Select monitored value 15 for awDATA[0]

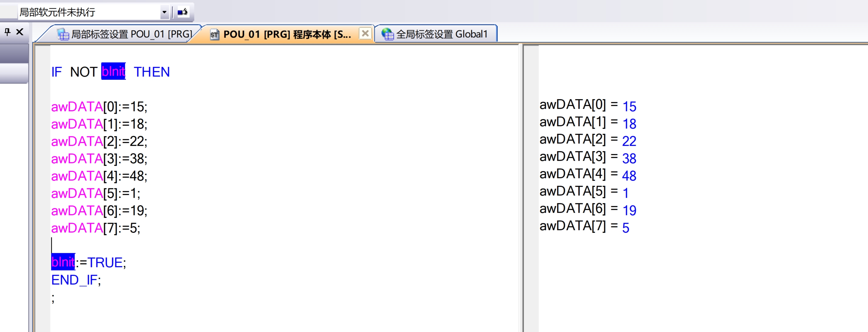(x=629, y=106)
